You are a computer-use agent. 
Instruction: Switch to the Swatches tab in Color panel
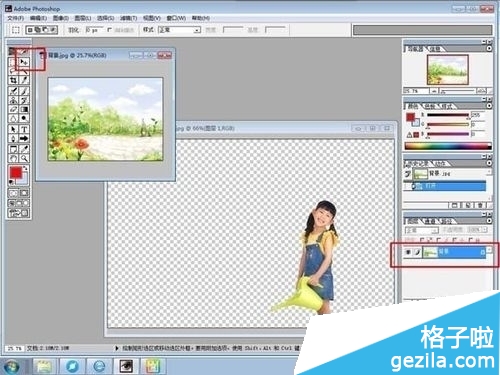[x=430, y=106]
